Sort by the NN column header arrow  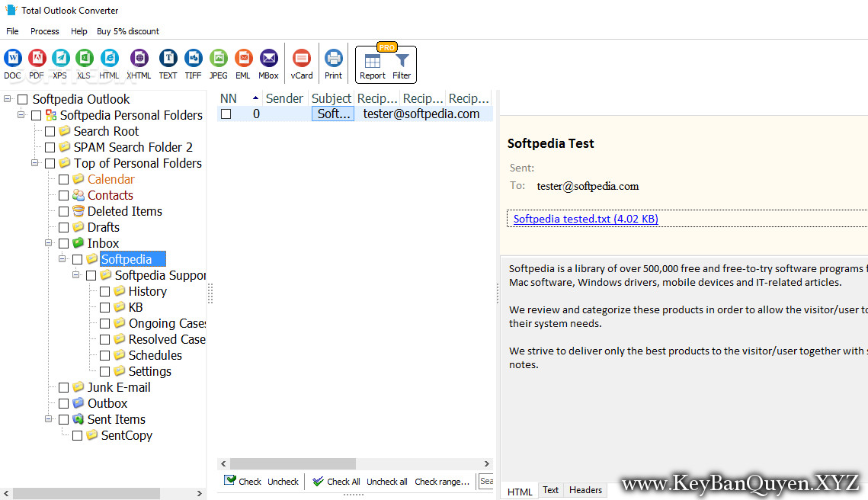click(x=255, y=98)
